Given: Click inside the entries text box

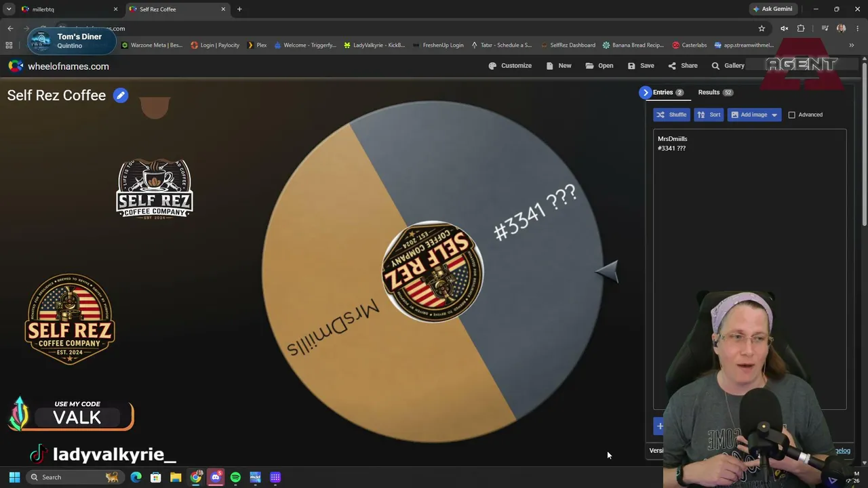Looking at the screenshot, I should point(749,269).
